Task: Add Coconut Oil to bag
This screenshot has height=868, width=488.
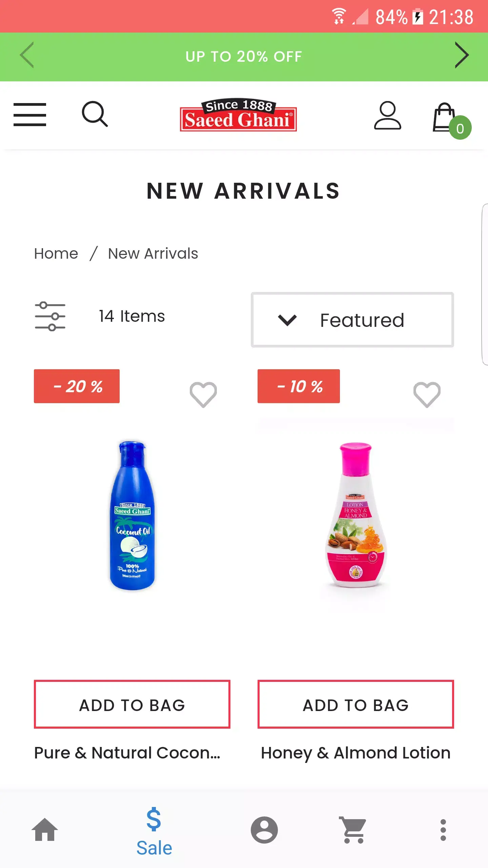Action: [x=132, y=704]
